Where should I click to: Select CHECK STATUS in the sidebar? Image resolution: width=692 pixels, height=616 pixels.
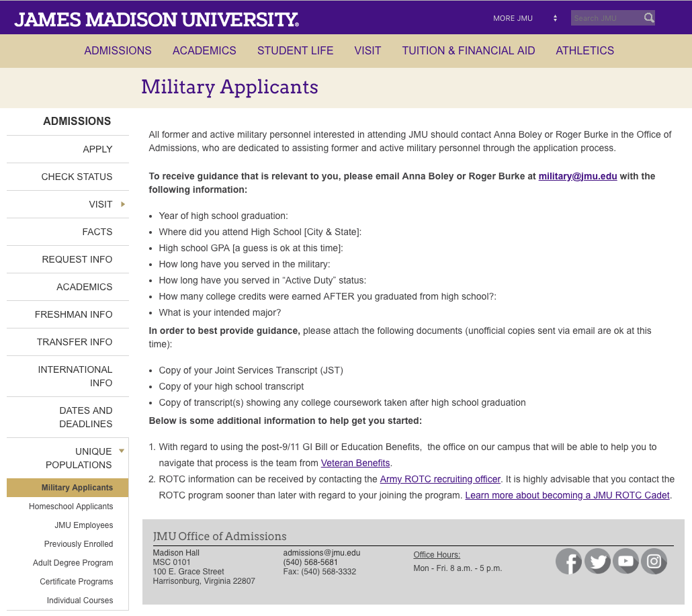[77, 177]
